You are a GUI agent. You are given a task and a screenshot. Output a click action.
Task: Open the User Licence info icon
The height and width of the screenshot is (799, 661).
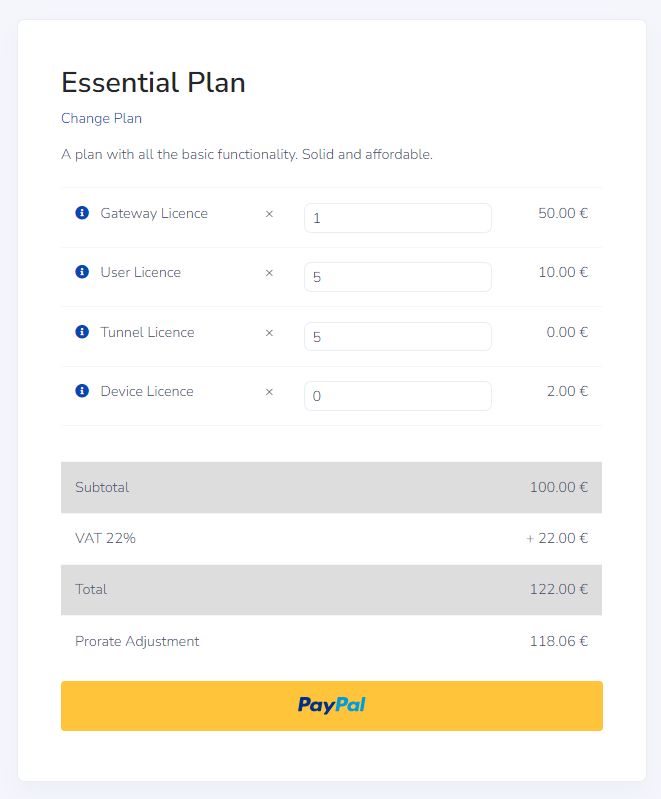[82, 272]
